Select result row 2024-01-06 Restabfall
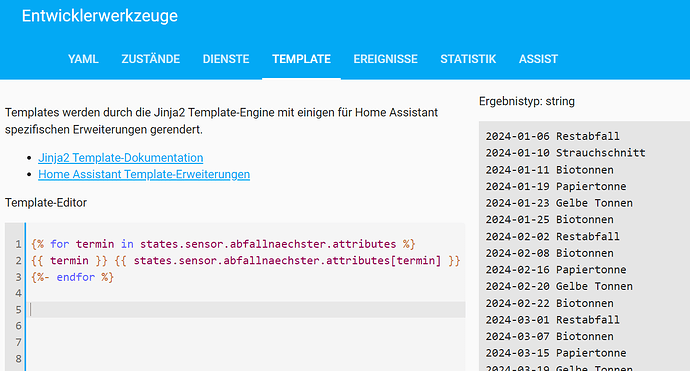This screenshot has height=371, width=690. pyautogui.click(x=553, y=136)
